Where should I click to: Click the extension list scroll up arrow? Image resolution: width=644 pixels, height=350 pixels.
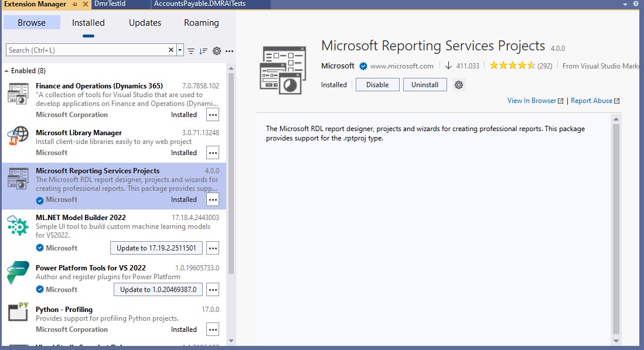pos(231,68)
